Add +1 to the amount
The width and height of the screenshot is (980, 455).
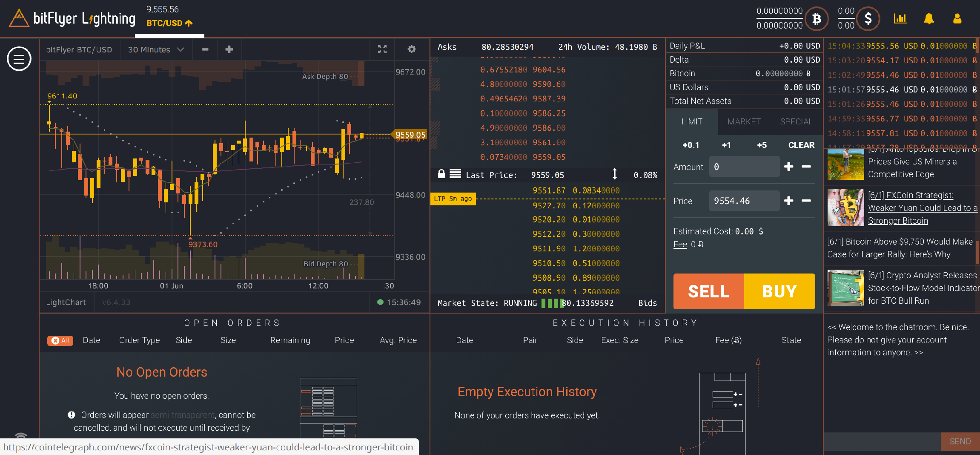pyautogui.click(x=726, y=145)
